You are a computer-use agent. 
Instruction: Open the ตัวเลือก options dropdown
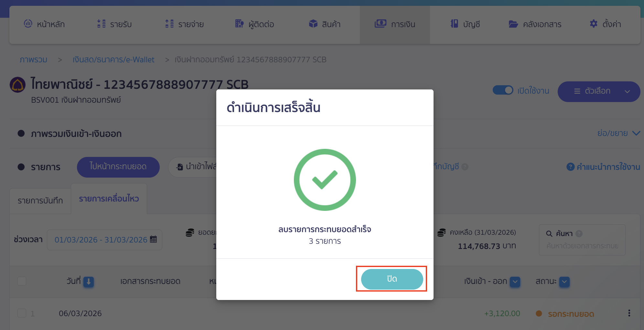[598, 91]
